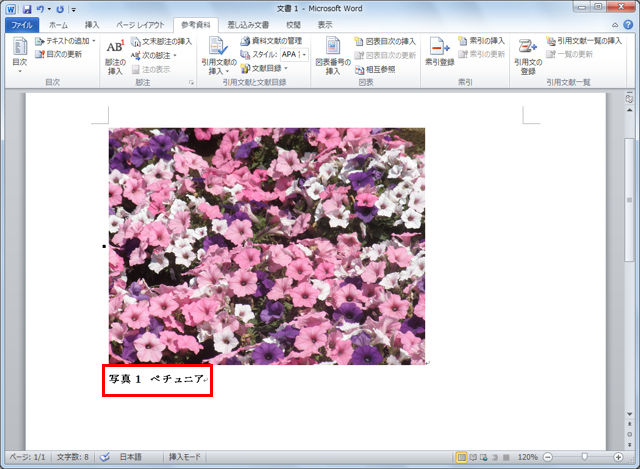Image resolution: width=640 pixels, height=469 pixels.
Task: Click 日本語 language in status bar
Action: pyautogui.click(x=130, y=457)
